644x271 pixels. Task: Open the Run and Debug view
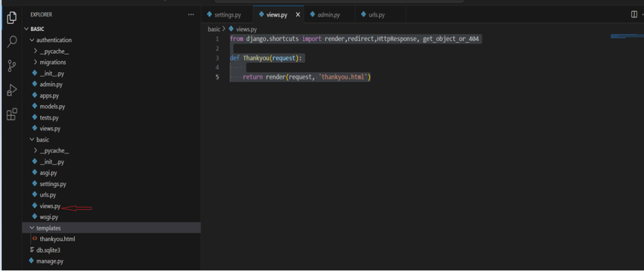click(11, 90)
